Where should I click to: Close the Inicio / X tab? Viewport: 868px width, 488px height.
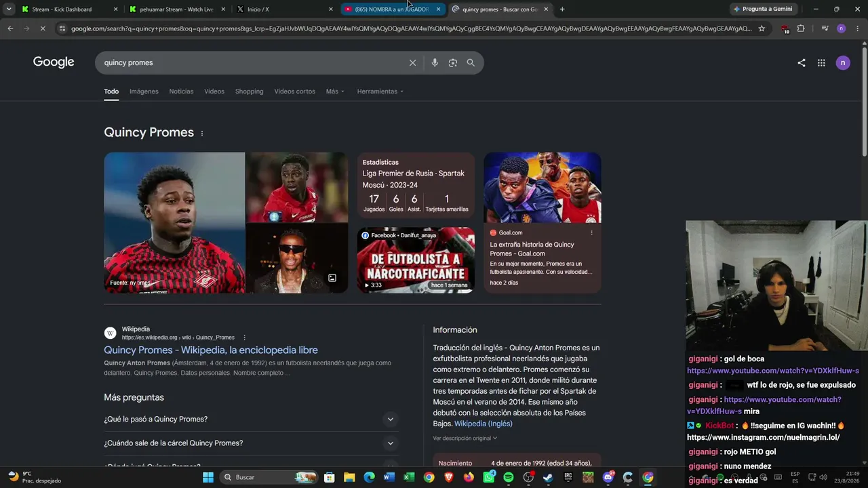[331, 9]
